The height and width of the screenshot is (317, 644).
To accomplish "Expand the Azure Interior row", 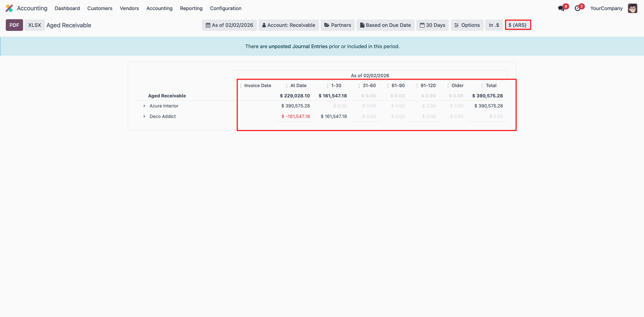I will click(x=145, y=106).
